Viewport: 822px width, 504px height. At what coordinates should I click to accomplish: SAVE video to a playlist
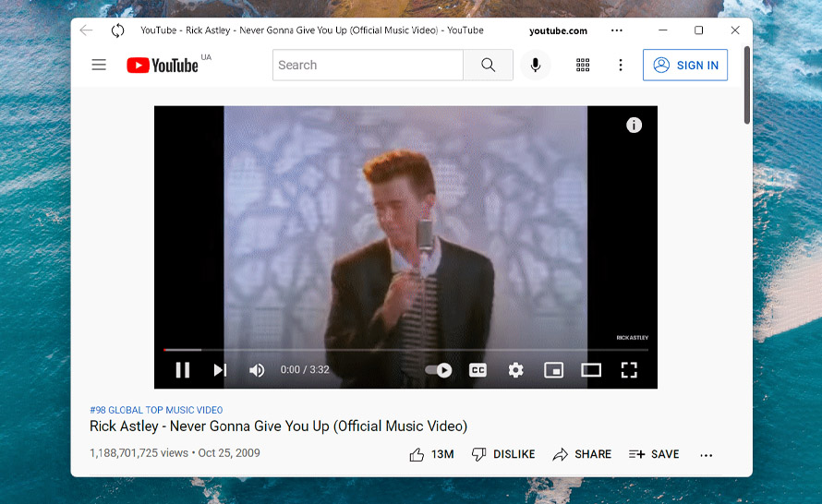(x=654, y=454)
